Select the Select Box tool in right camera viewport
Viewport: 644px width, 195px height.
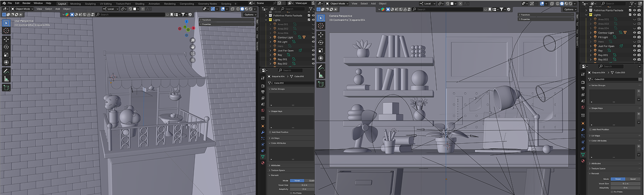click(321, 18)
